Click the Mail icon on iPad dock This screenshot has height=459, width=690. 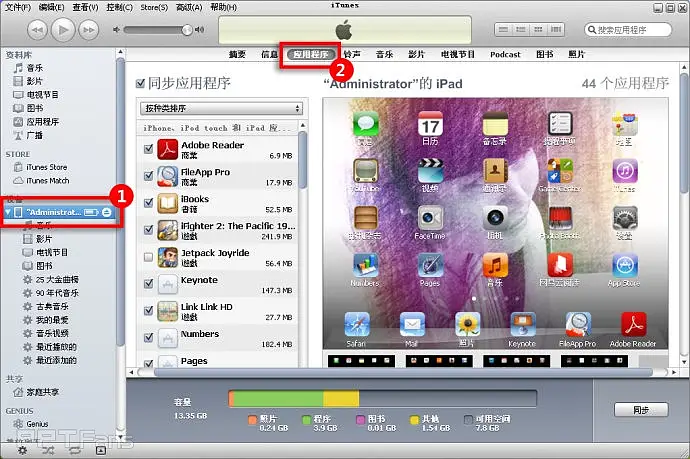click(412, 324)
